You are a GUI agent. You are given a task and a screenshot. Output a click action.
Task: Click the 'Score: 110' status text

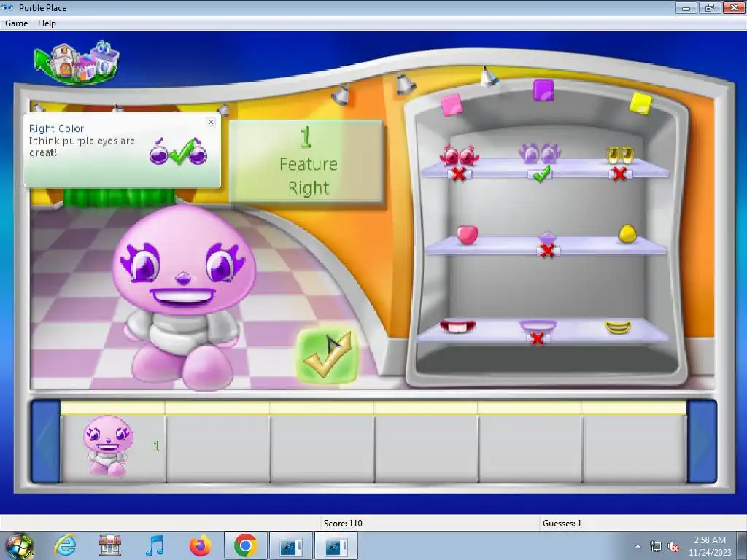(343, 524)
